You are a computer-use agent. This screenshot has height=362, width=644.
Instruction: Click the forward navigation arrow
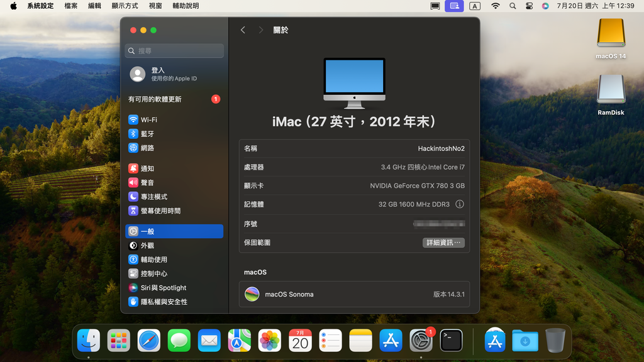[261, 30]
